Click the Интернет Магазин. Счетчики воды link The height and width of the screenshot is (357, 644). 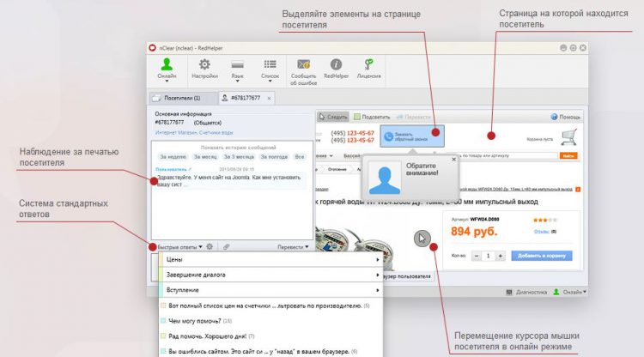point(194,132)
